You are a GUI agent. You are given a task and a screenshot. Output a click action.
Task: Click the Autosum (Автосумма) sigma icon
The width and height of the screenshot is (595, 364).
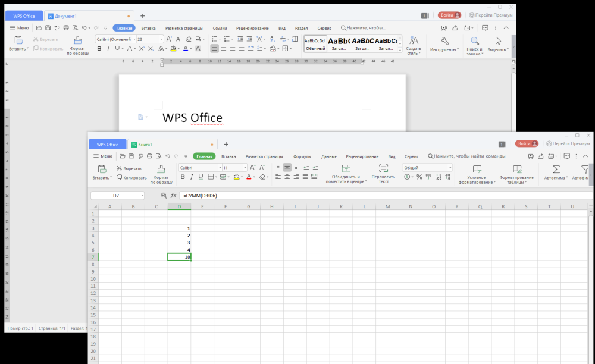[556, 169]
